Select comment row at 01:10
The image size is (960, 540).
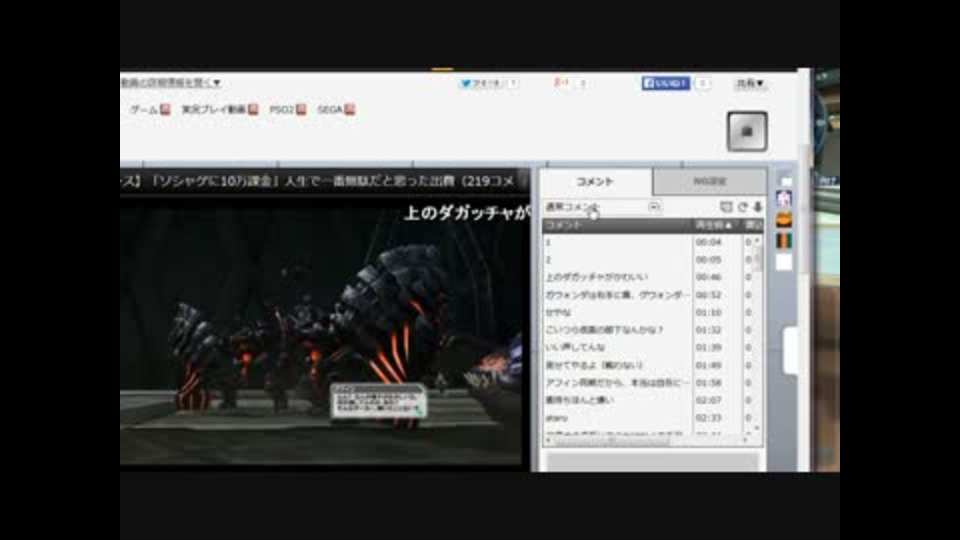[x=647, y=312]
